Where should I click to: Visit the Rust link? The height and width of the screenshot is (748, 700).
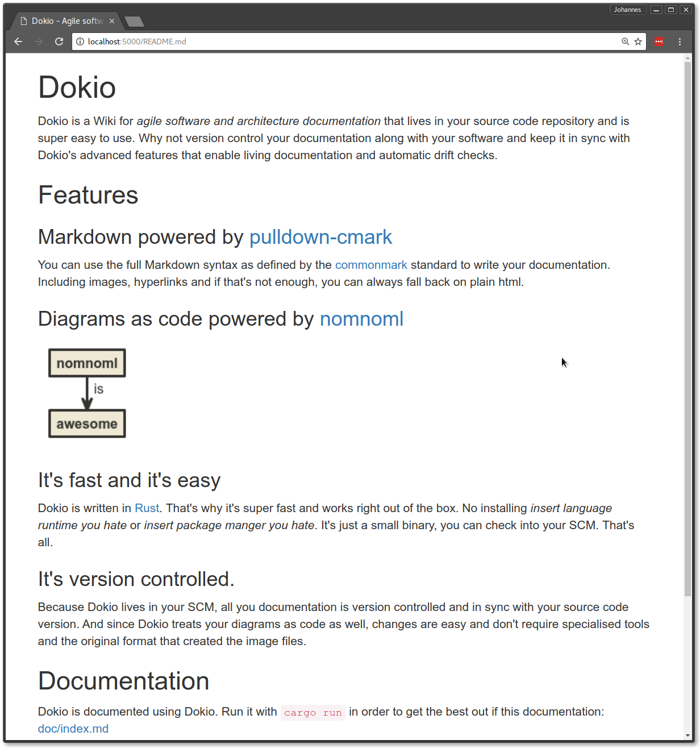coord(147,508)
